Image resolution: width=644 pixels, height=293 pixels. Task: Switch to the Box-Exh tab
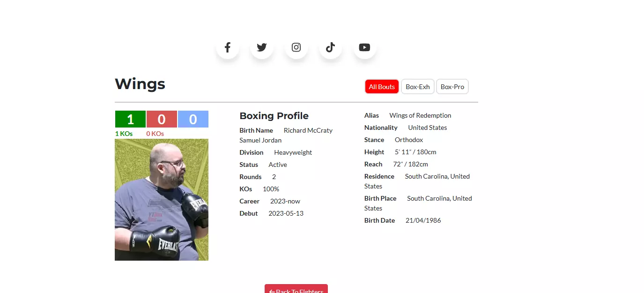point(418,87)
